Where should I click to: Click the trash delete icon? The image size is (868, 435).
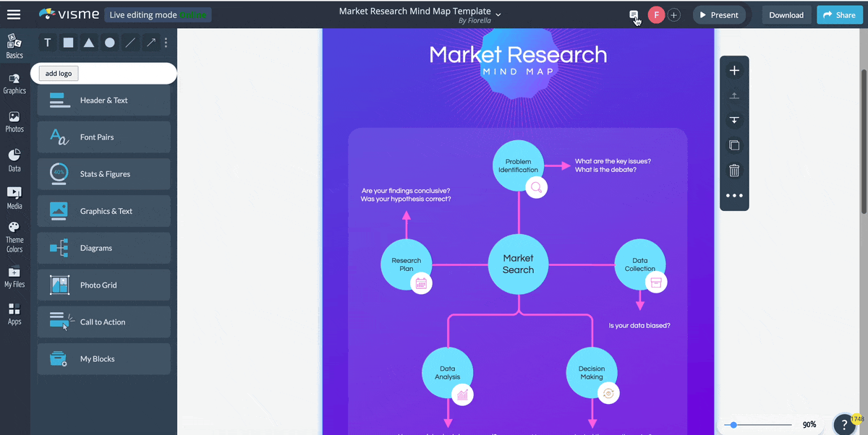click(x=734, y=171)
